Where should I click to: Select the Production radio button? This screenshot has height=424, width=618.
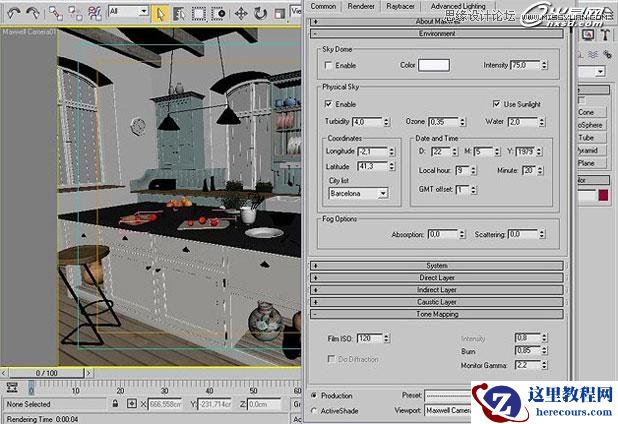pos(314,395)
